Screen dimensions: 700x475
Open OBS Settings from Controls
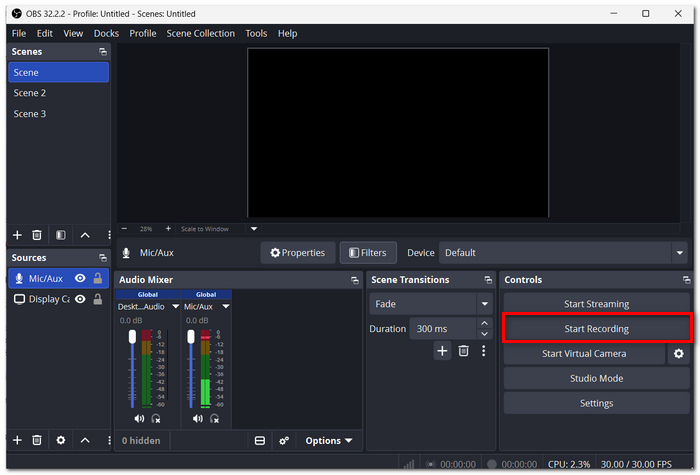click(x=596, y=404)
